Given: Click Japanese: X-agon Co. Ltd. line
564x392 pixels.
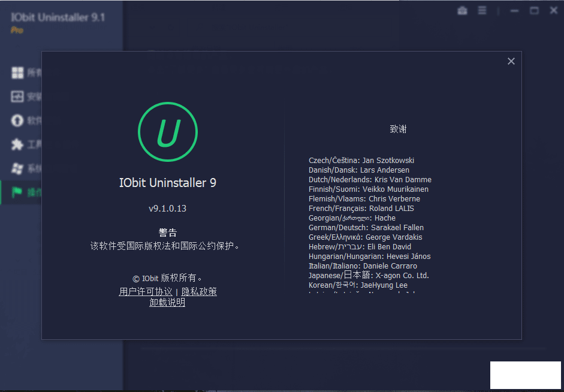Looking at the screenshot, I should click(369, 275).
